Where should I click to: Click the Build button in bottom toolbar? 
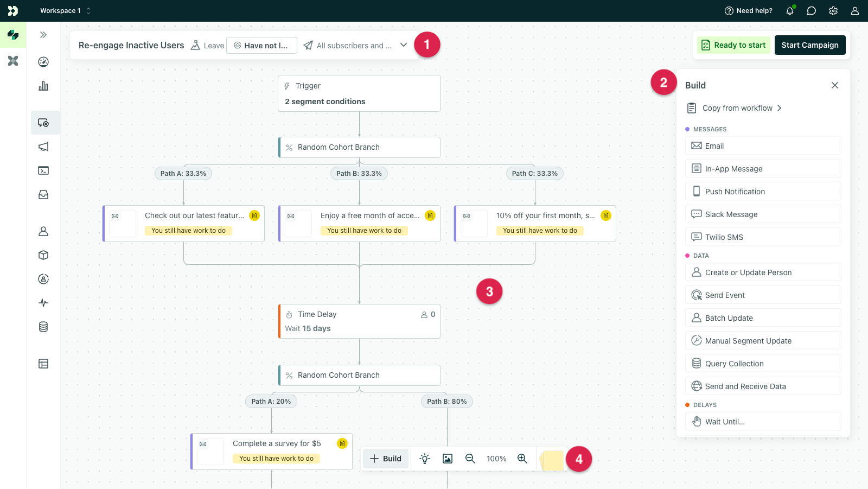(x=386, y=459)
